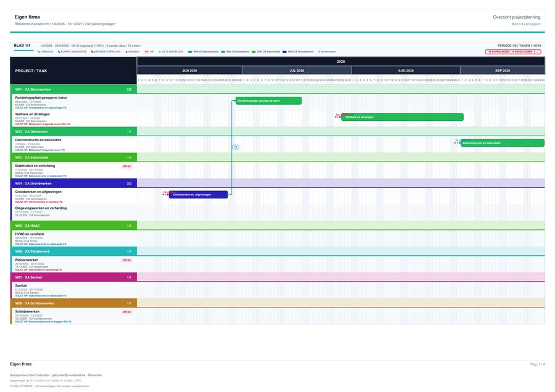Image resolution: width=555 pixels, height=392 pixels.
Task: Select the Welfsels en druklagen Gantt bar
Action: (402, 117)
